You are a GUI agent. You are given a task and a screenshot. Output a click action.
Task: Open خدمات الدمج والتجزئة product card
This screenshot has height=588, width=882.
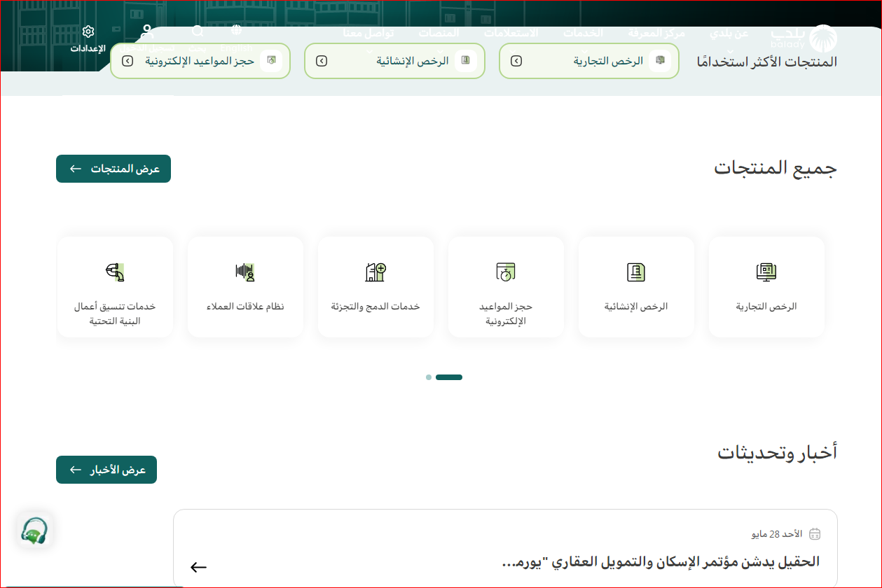tap(375, 286)
